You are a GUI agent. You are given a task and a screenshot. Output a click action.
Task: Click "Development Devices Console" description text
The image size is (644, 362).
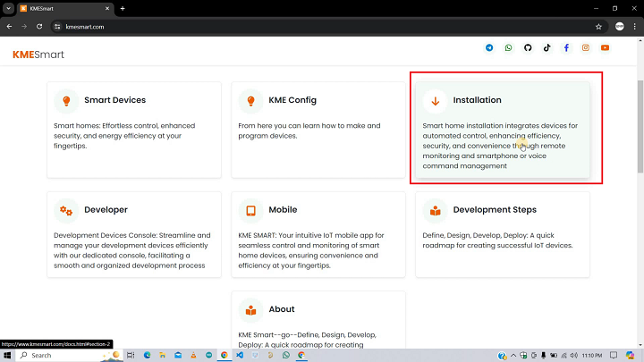(131, 250)
